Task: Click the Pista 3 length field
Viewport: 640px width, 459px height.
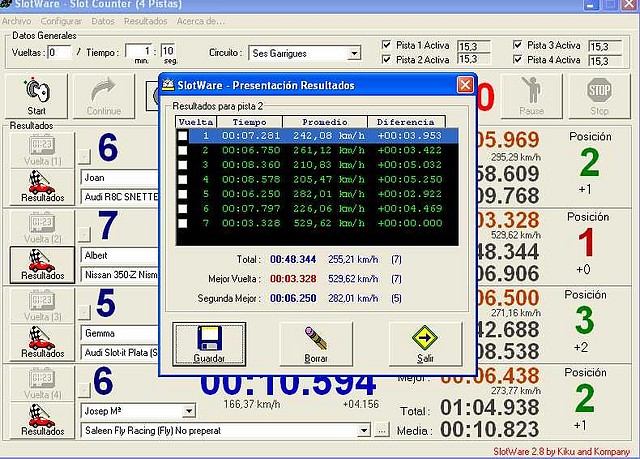Action: [605, 46]
